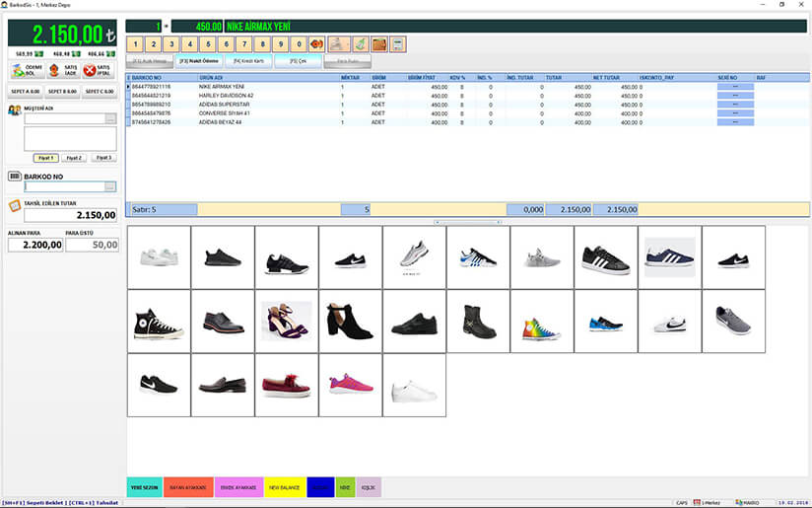Click the pink ERKEK AYAKKABI color category
Image resolution: width=812 pixels, height=508 pixels.
(x=238, y=486)
